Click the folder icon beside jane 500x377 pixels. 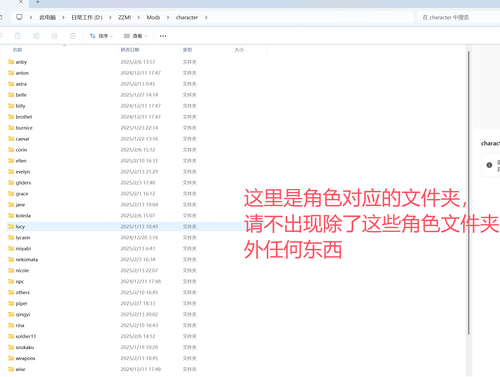(11, 205)
